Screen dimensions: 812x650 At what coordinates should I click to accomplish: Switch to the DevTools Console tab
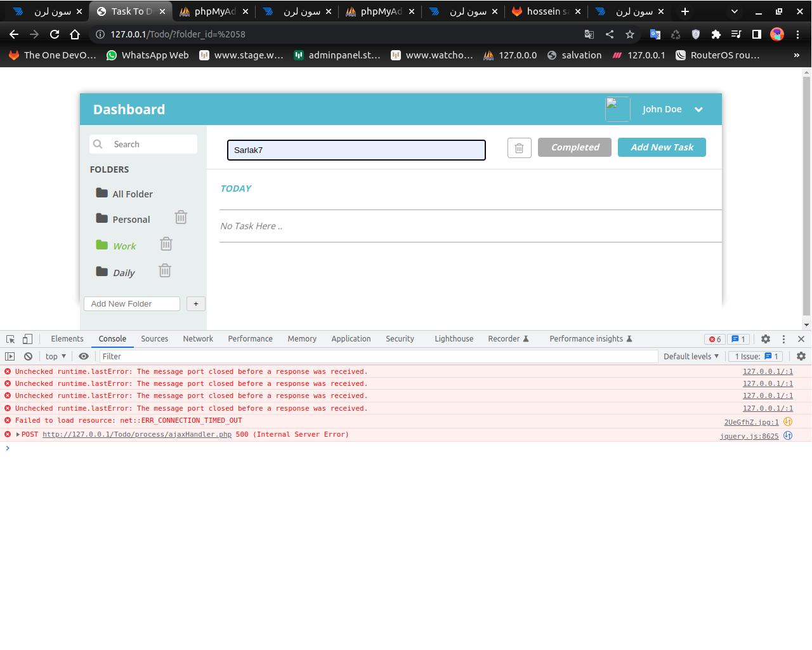point(112,339)
